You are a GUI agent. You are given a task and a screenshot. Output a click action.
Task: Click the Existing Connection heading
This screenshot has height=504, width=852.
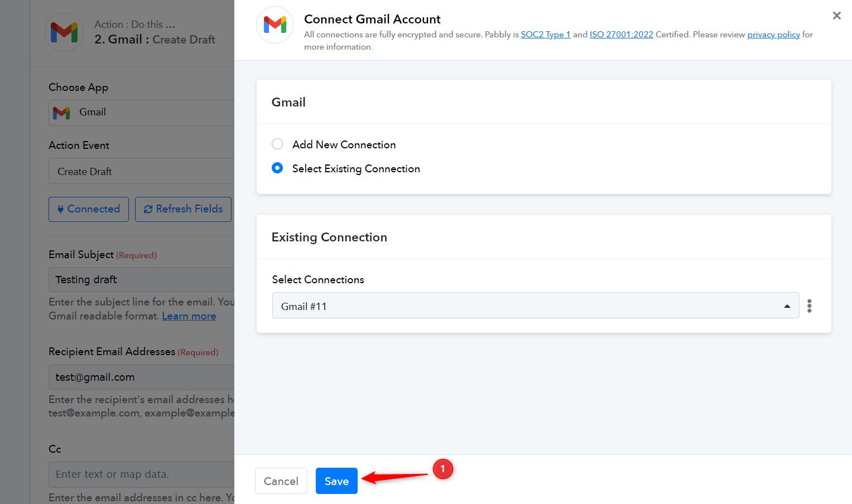[329, 238]
